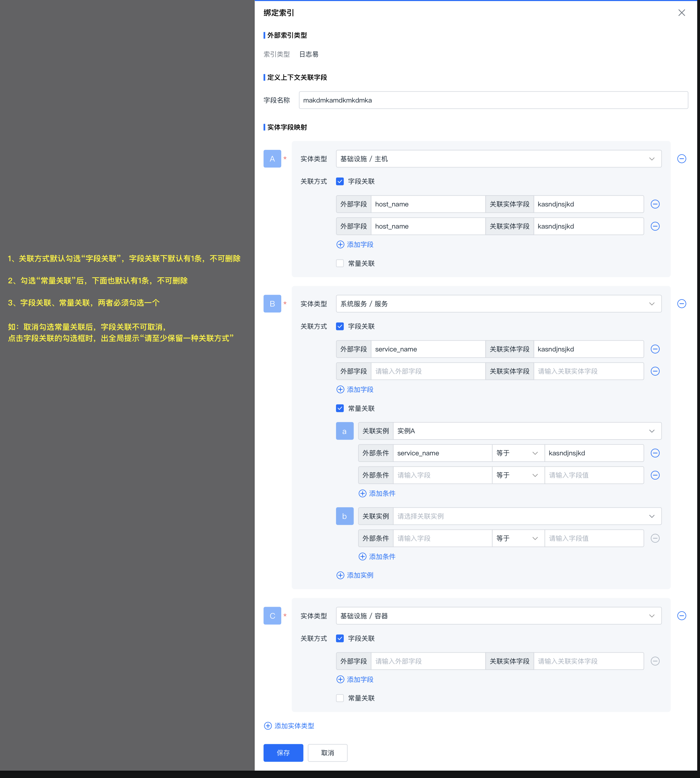Image resolution: width=700 pixels, height=778 pixels.
Task: Delete first host_name field row in block A
Action: tap(655, 204)
